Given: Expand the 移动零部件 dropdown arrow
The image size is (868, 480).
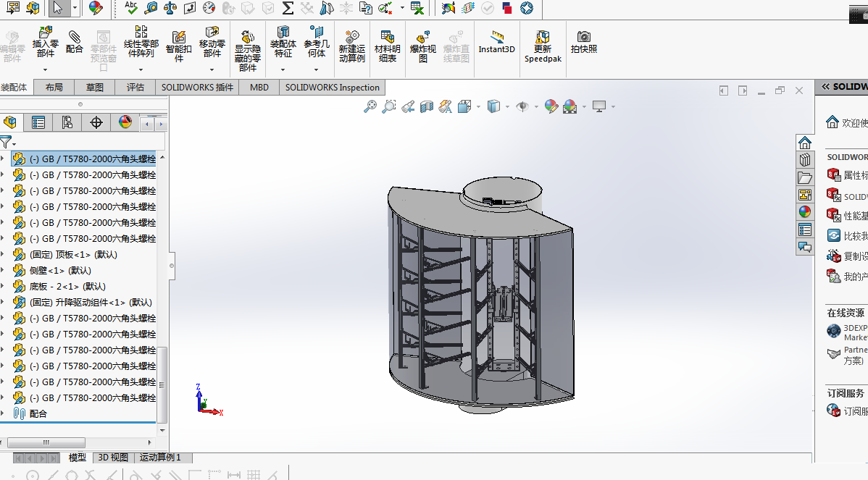Looking at the screenshot, I should tap(212, 70).
